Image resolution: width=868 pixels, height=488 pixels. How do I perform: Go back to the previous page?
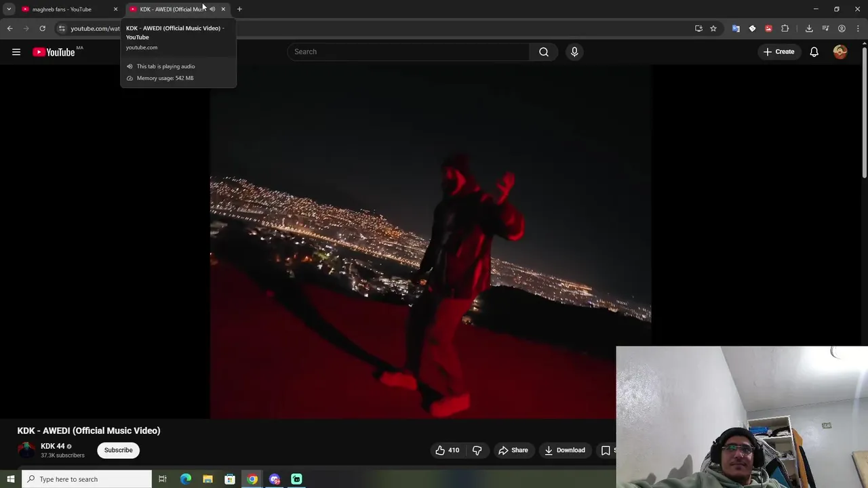tap(9, 28)
